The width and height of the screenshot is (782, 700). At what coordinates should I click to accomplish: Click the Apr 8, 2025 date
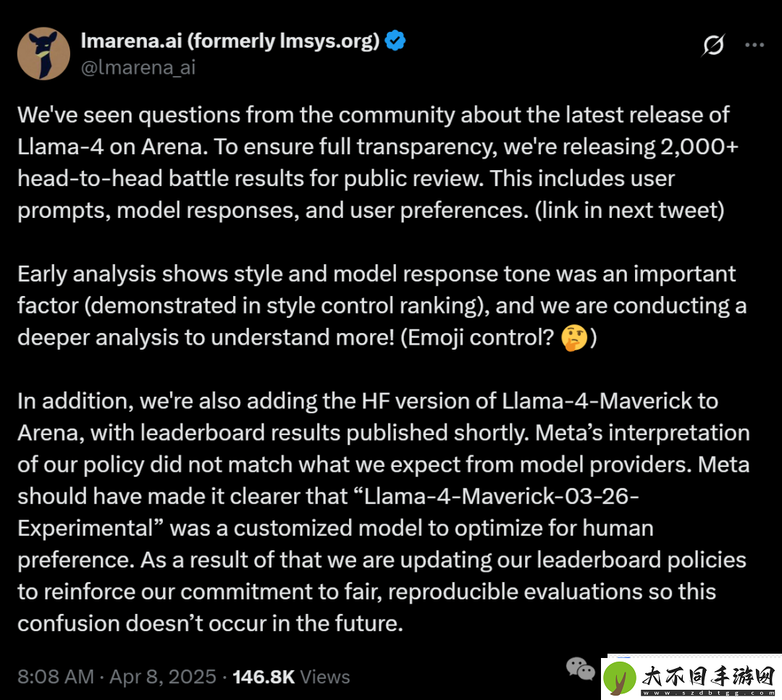tap(163, 677)
